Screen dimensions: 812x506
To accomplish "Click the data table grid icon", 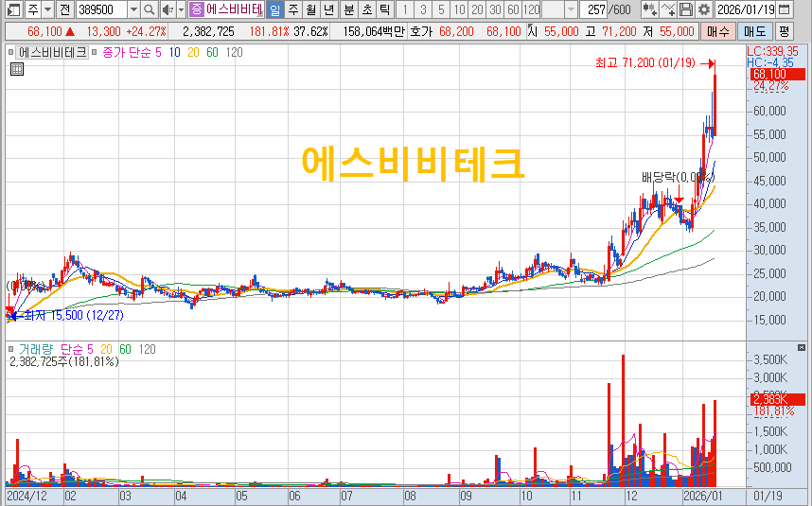I will [x=17, y=69].
